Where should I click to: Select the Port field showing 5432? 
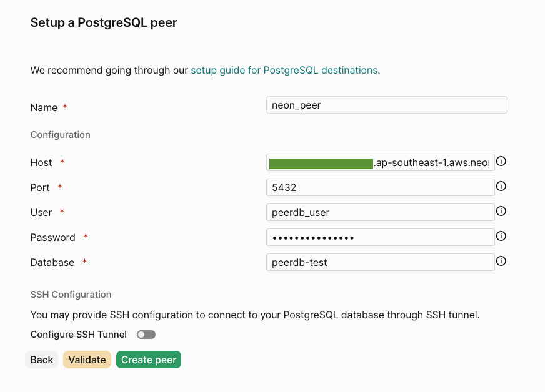[x=380, y=187]
